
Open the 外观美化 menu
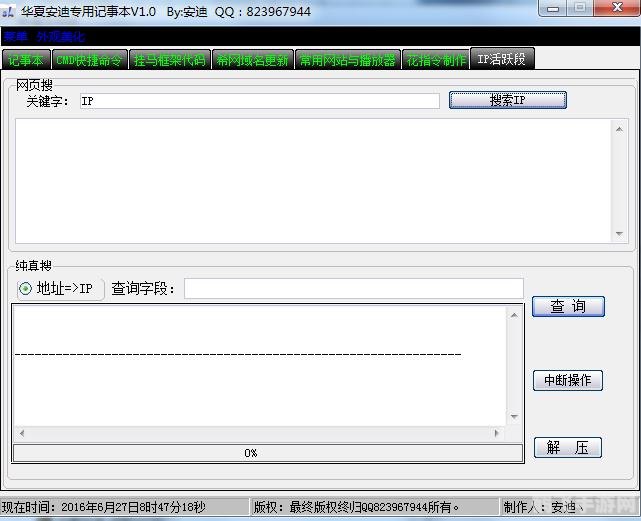click(x=58, y=35)
